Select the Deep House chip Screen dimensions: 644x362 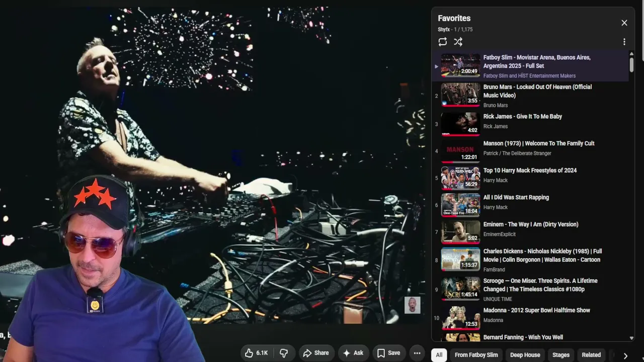point(525,355)
